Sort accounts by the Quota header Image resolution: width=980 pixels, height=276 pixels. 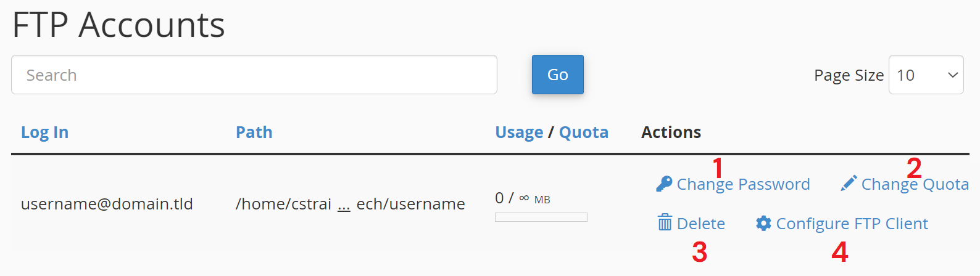pos(583,132)
